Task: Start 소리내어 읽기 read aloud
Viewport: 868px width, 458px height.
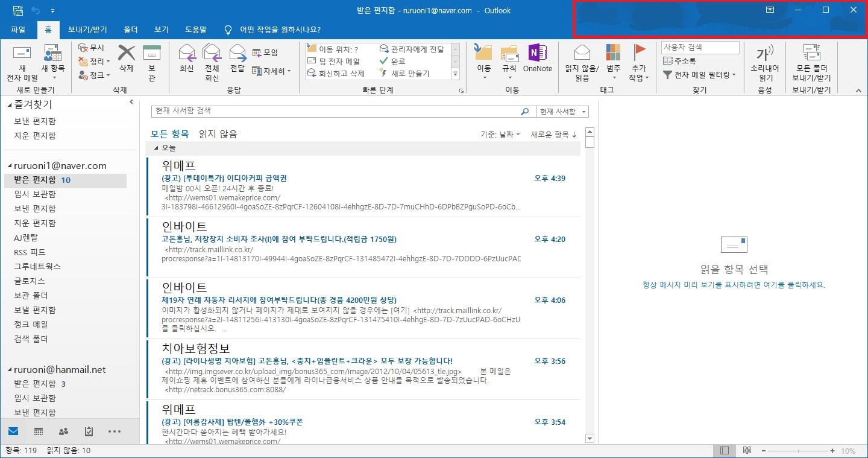Action: (766, 63)
